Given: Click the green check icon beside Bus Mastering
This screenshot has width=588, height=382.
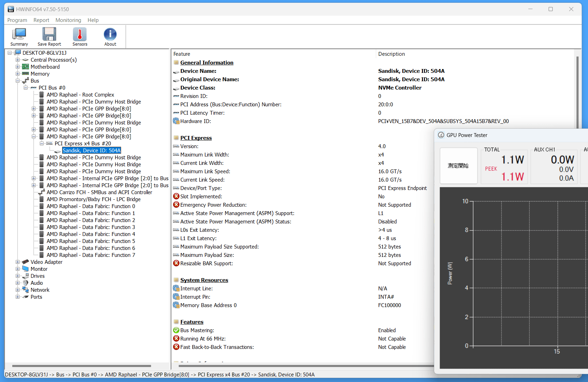Looking at the screenshot, I should coord(176,330).
